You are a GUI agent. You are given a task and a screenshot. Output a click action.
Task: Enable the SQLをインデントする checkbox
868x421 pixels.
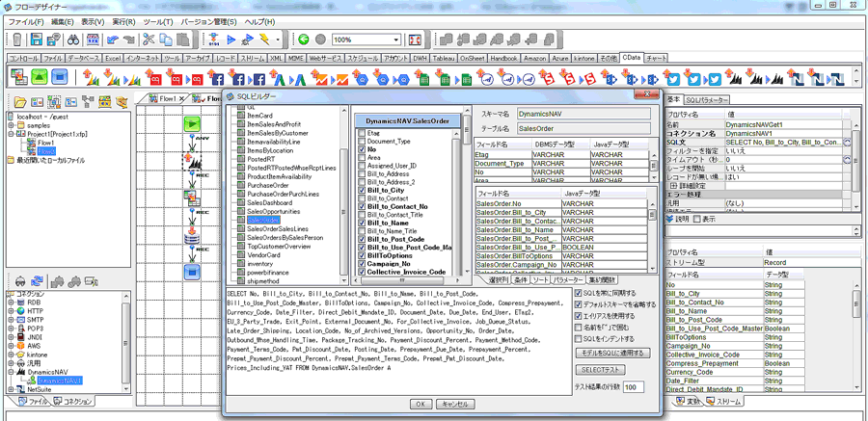[x=579, y=338]
